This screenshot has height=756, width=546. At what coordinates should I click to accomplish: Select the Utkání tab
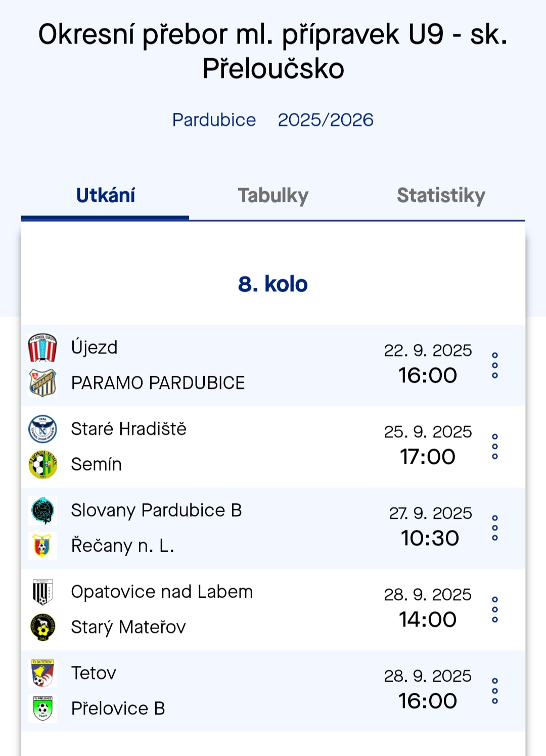pos(105,196)
